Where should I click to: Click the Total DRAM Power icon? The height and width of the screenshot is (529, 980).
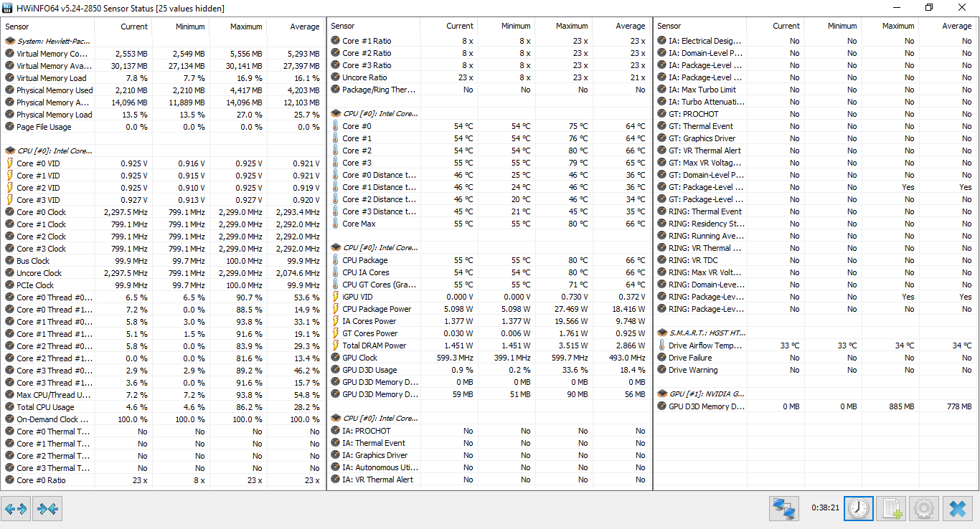click(336, 345)
